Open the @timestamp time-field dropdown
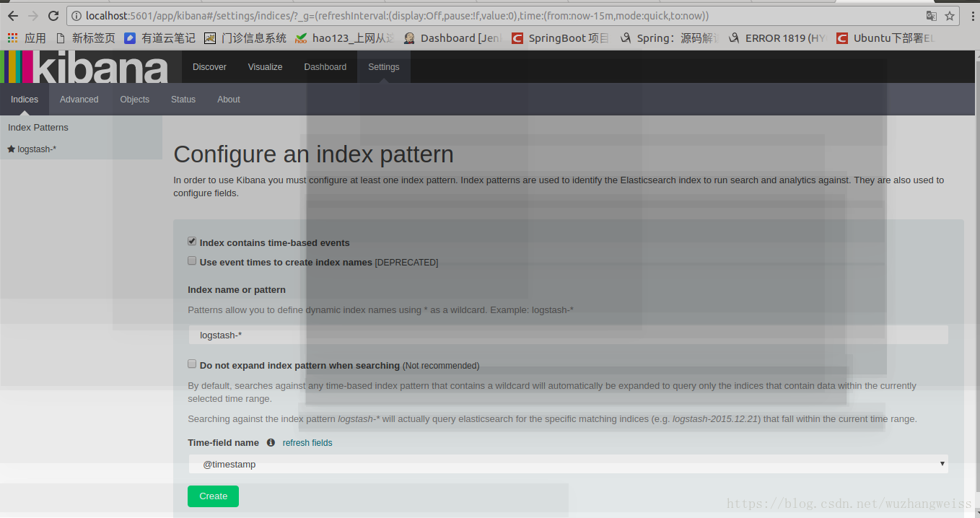 568,464
